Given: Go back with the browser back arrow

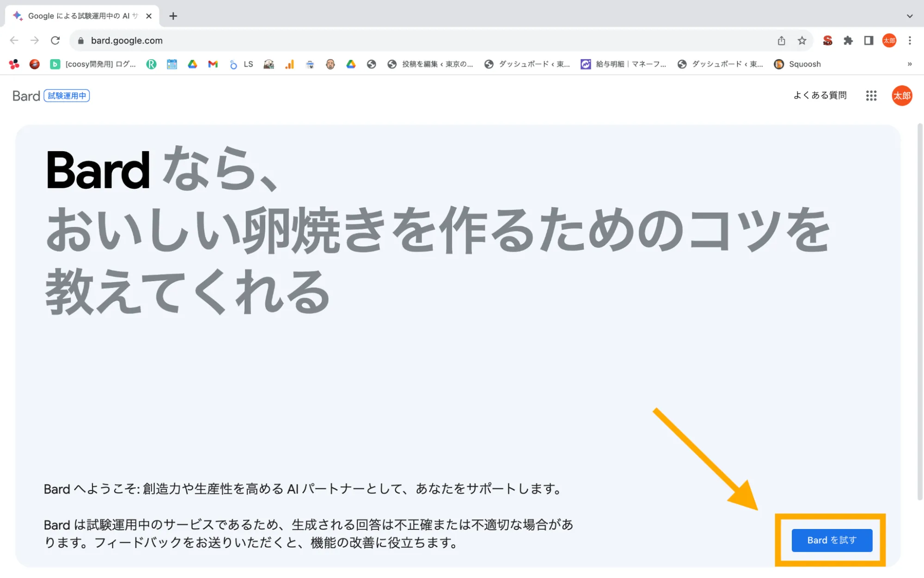Looking at the screenshot, I should 14,41.
